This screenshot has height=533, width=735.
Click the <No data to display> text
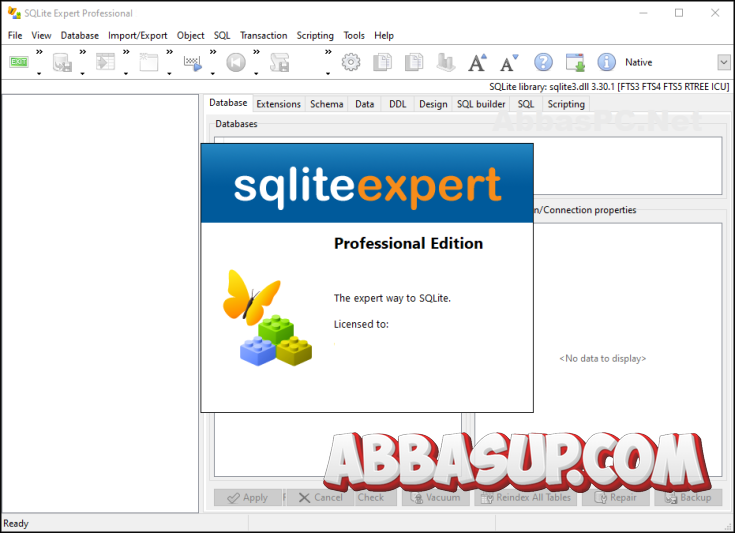pyautogui.click(x=602, y=359)
